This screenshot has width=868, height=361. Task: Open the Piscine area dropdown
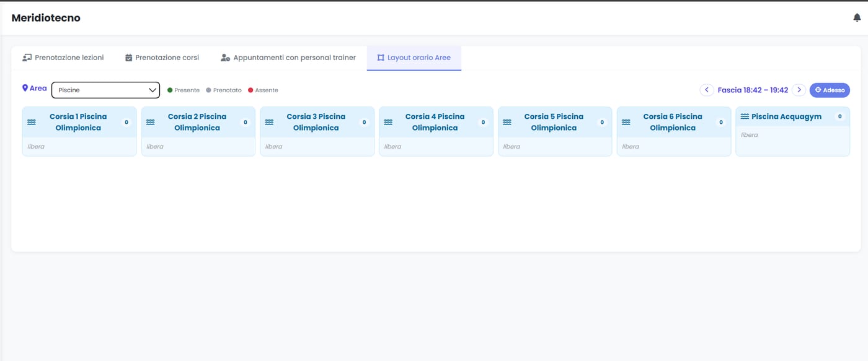pyautogui.click(x=105, y=90)
